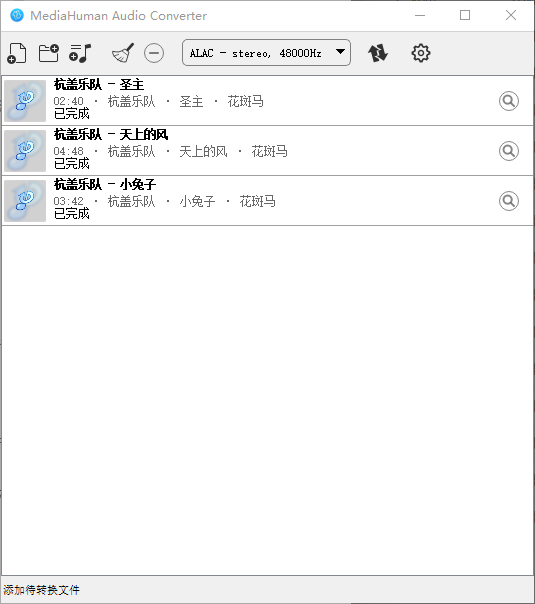Select the cover thumbnail of 小兔子
Screen dimensions: 535x604
pyautogui.click(x=25, y=201)
